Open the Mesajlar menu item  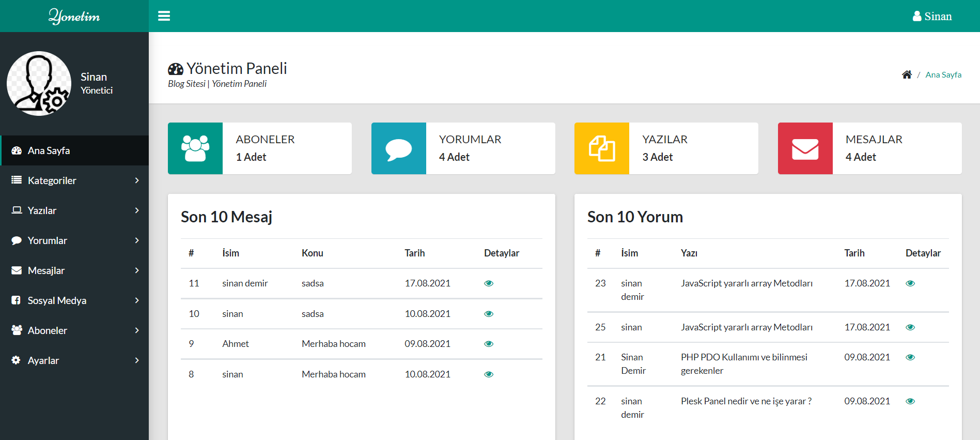[x=74, y=270]
